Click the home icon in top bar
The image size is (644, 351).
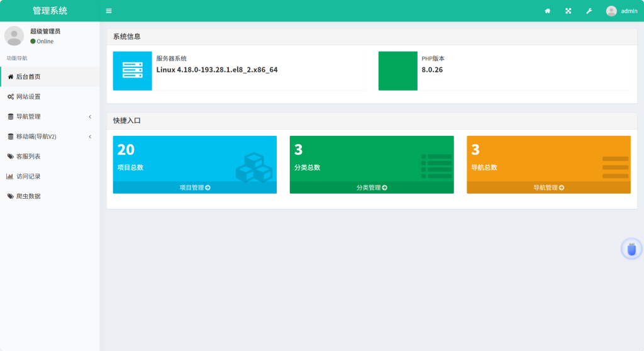coord(547,11)
